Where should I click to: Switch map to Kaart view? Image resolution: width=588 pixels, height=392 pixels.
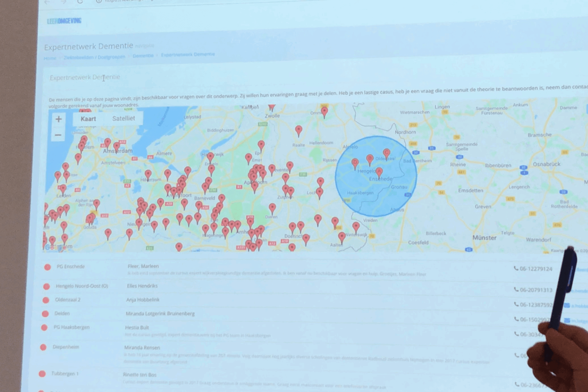click(x=88, y=119)
